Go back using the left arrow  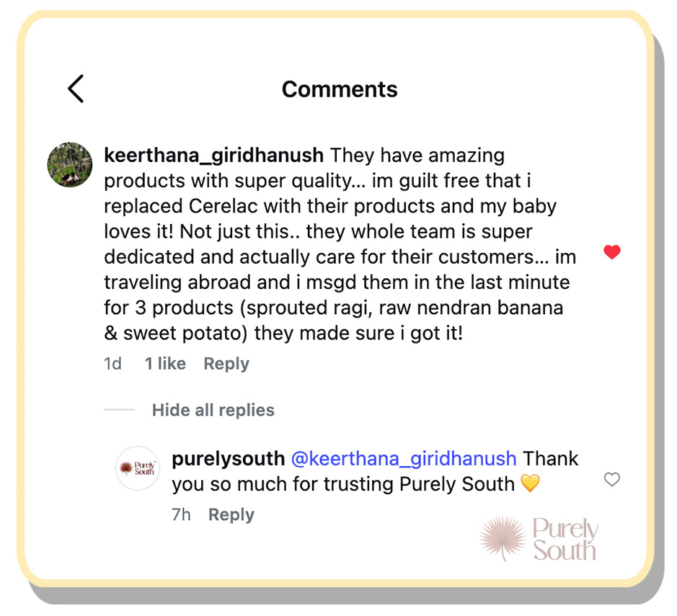(76, 89)
